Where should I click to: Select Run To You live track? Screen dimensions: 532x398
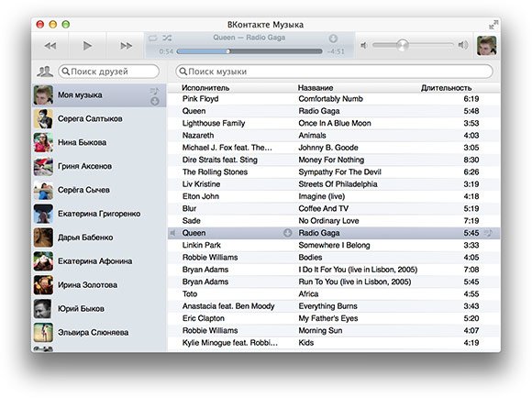click(x=334, y=282)
